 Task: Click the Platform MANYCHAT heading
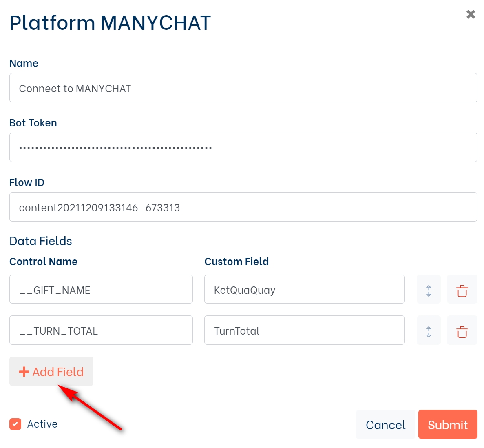pyautogui.click(x=110, y=23)
